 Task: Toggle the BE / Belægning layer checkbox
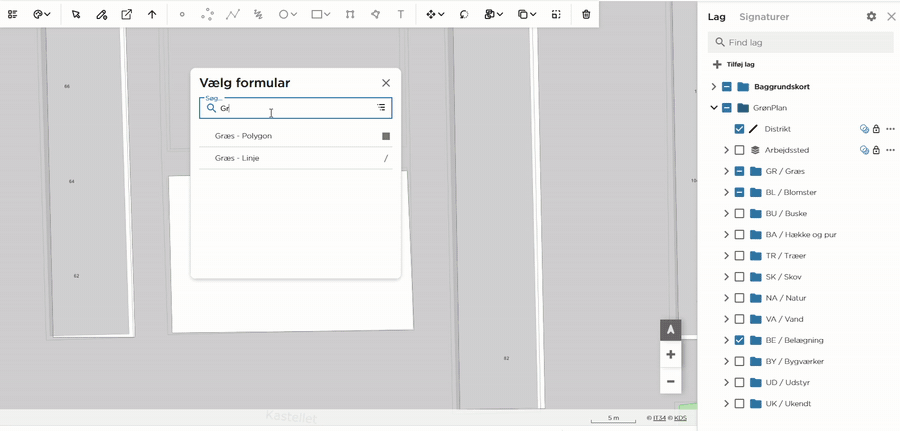click(x=739, y=340)
